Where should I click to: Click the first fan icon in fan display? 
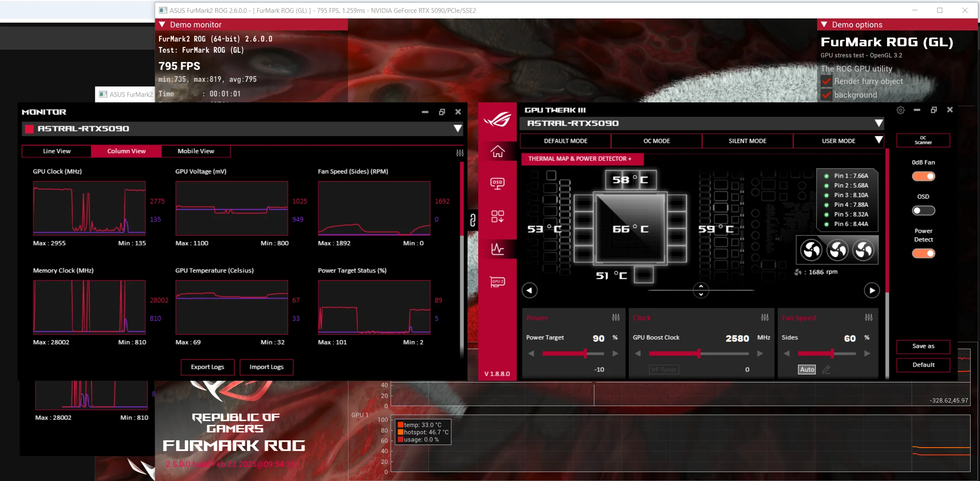[811, 250]
